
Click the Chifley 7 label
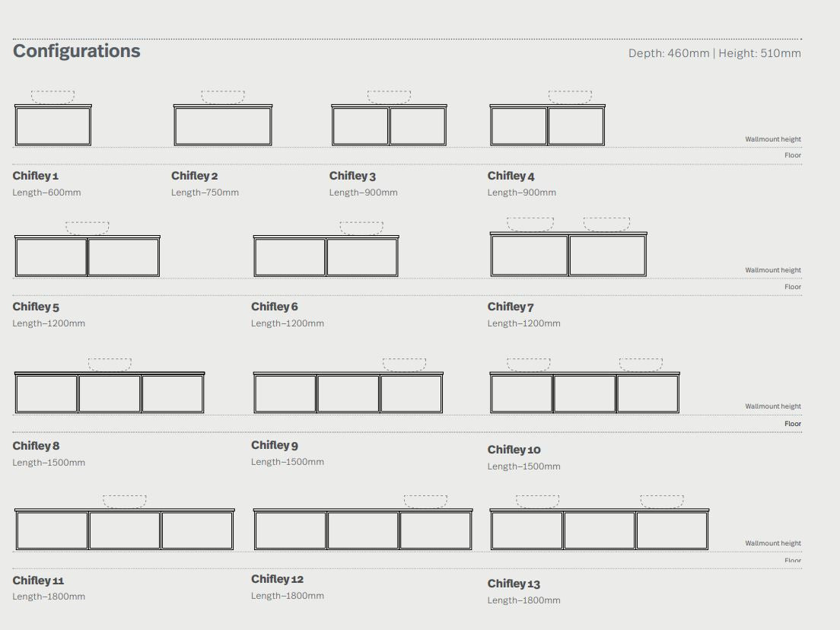(511, 307)
